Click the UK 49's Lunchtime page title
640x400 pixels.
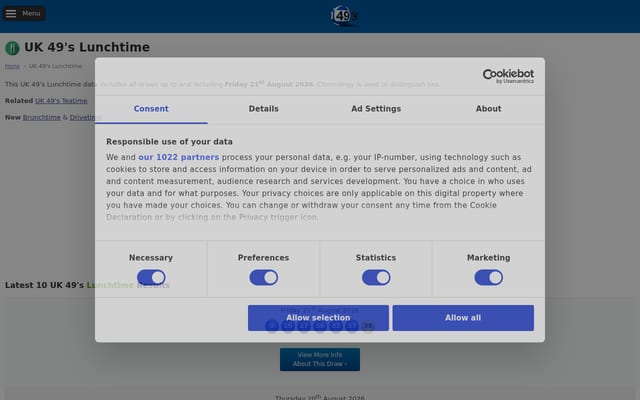coord(87,47)
